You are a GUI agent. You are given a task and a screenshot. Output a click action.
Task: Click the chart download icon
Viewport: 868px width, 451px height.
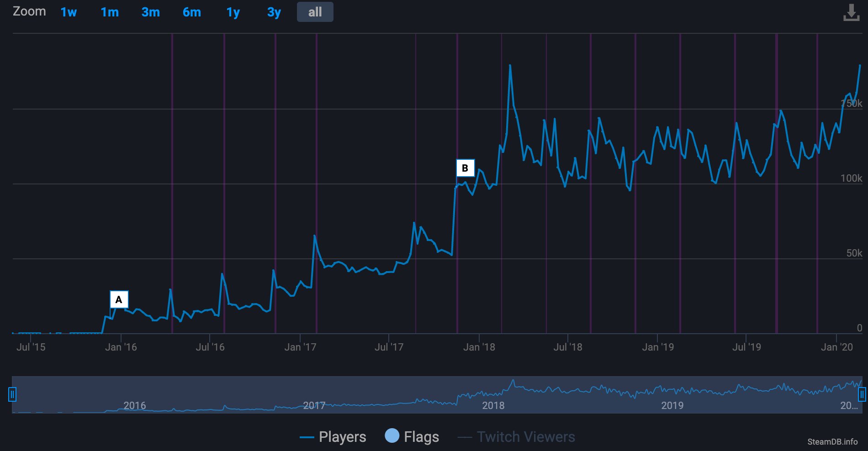(852, 12)
